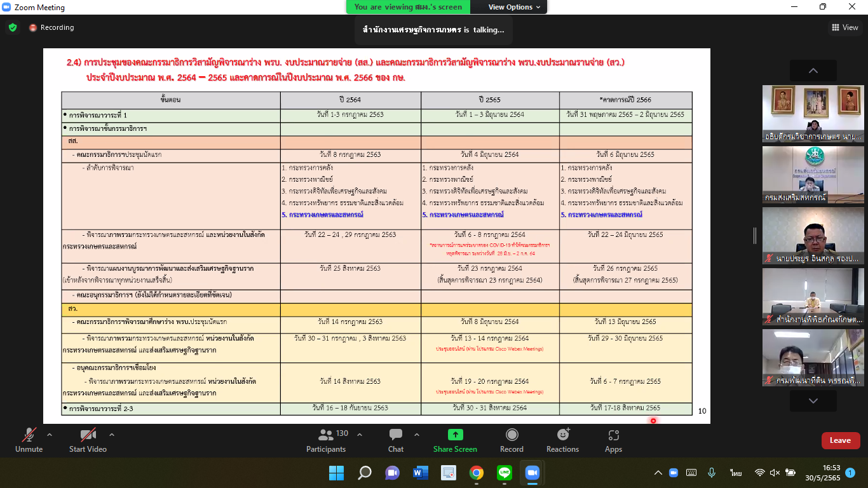Open the notification badge showing 1
The height and width of the screenshot is (488, 868).
850,473
